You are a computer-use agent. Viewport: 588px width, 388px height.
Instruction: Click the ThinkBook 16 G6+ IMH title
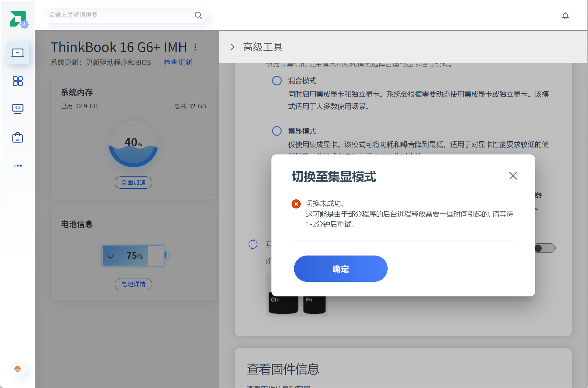coord(119,47)
